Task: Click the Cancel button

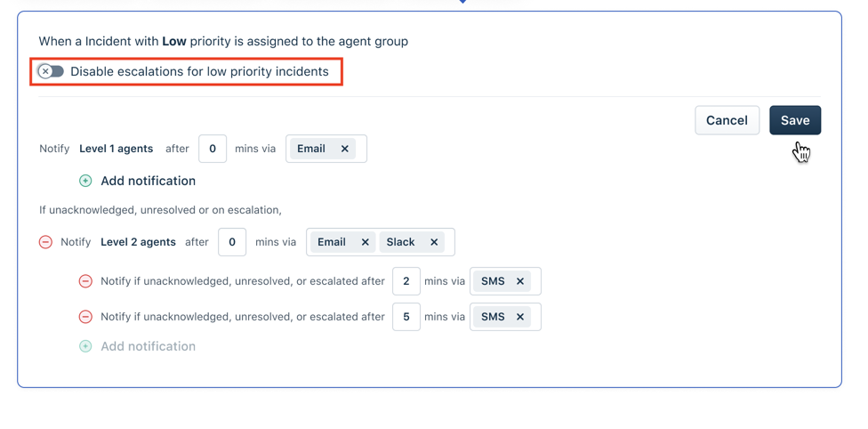Action: click(727, 120)
